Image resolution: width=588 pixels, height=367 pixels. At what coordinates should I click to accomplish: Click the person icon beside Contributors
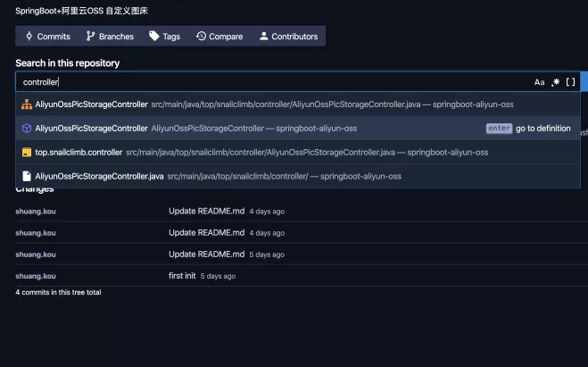pyautogui.click(x=263, y=36)
